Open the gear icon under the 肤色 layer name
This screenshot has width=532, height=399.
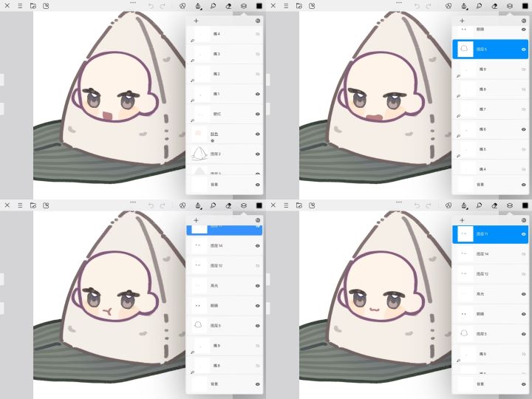click(213, 140)
